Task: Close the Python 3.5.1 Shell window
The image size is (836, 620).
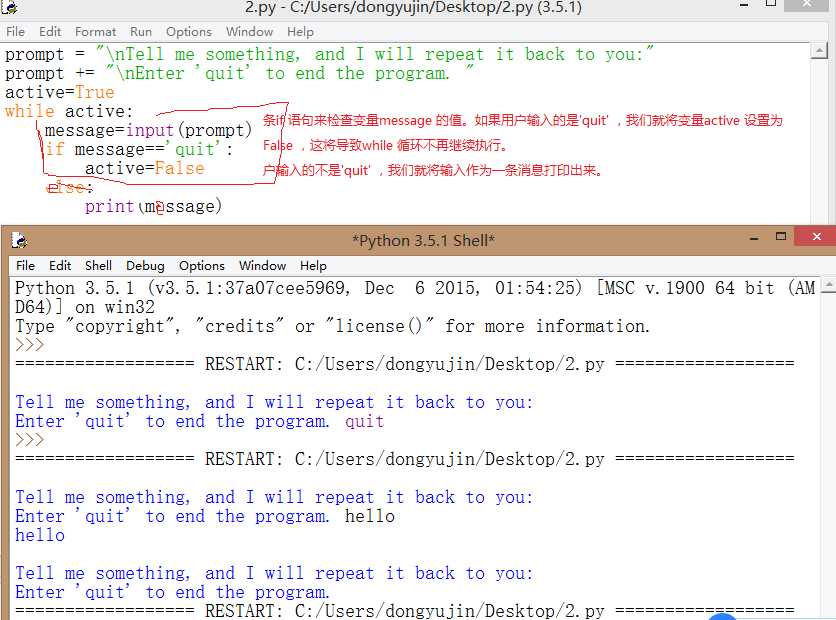Action: click(x=816, y=237)
